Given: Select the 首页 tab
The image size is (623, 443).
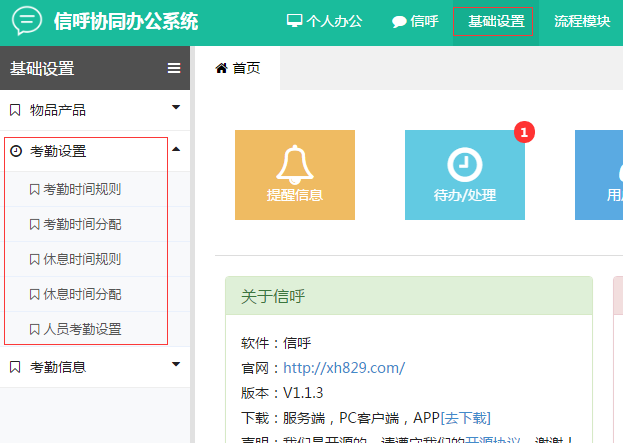Looking at the screenshot, I should pyautogui.click(x=238, y=68).
